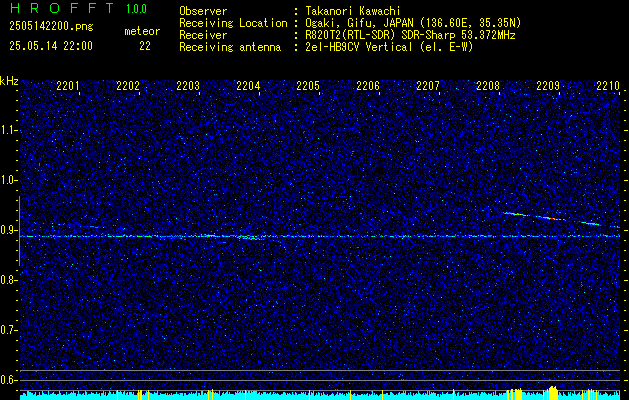Click the 2202 time marker
This screenshot has height=400, width=629.
click(128, 85)
